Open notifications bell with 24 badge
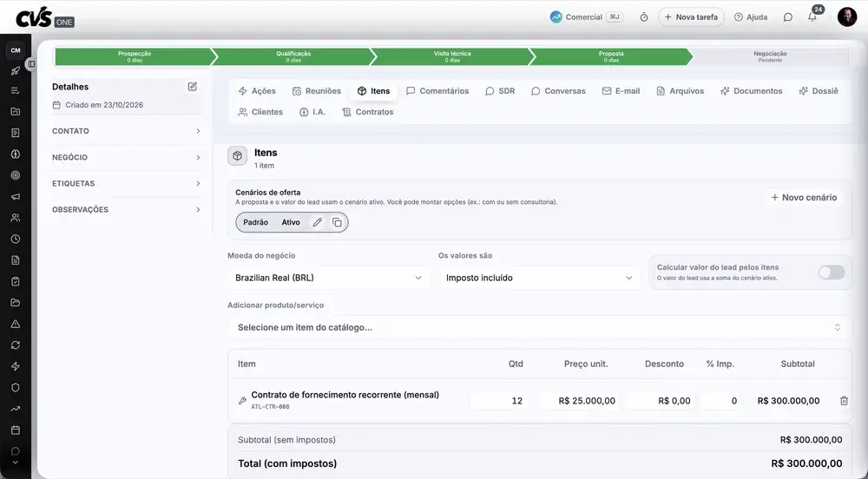The height and width of the screenshot is (479, 868). (x=812, y=16)
